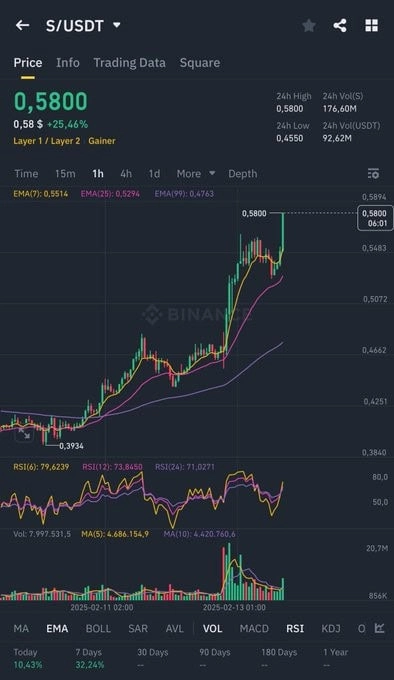394x680 pixels.
Task: Open the four-square grid menu icon
Action: point(371,26)
